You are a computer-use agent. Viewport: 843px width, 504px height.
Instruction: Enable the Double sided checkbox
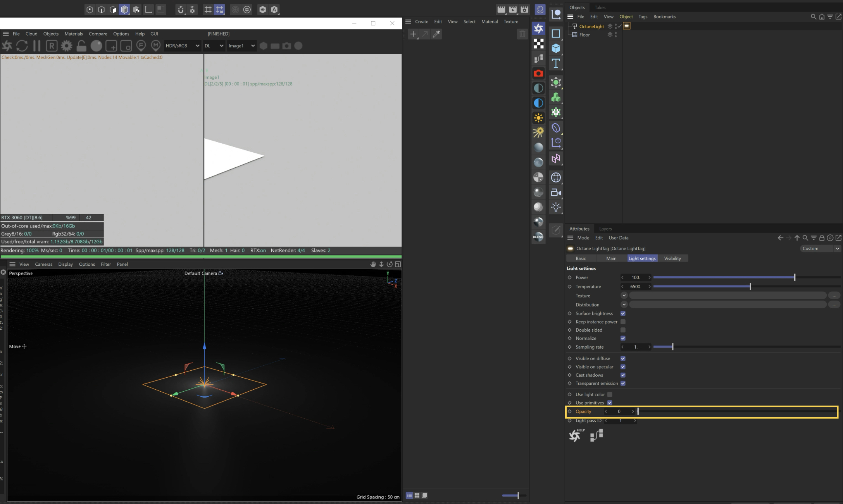pos(623,330)
